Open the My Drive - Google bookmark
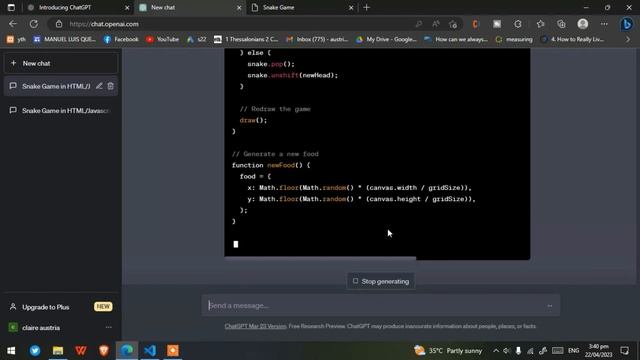 (x=386, y=39)
